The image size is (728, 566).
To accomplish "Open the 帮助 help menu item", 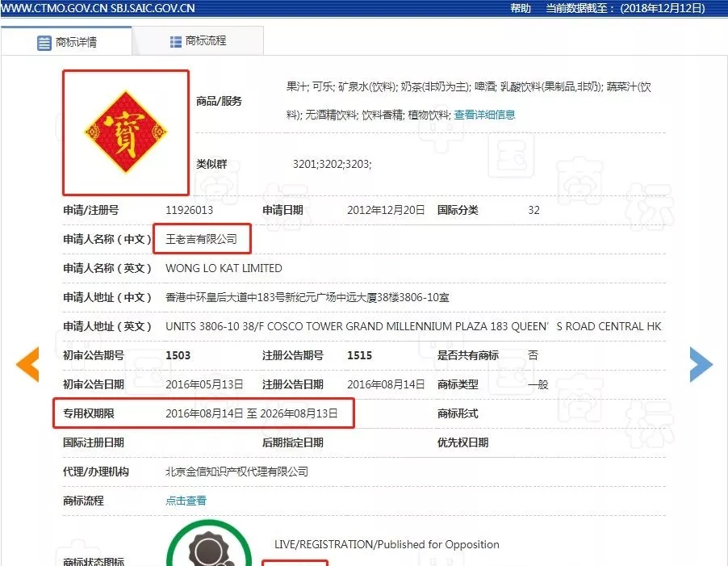I will (521, 8).
